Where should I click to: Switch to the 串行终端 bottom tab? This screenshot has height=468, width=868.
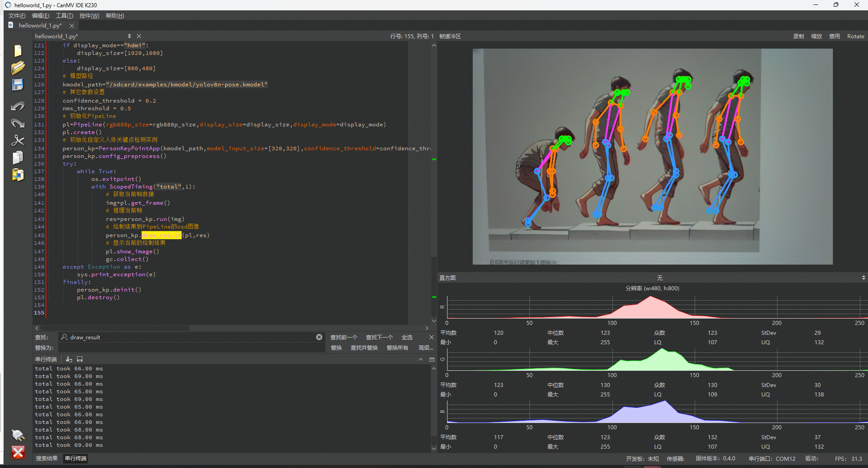[76, 459]
